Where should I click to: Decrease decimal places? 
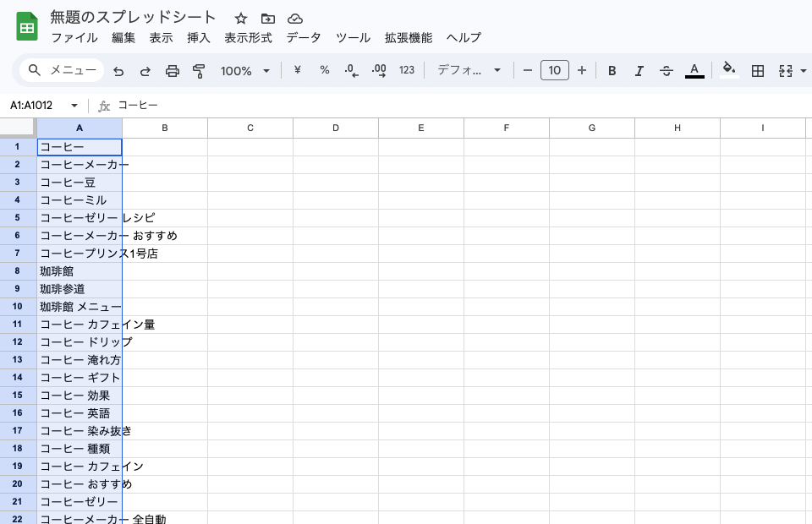tap(352, 70)
